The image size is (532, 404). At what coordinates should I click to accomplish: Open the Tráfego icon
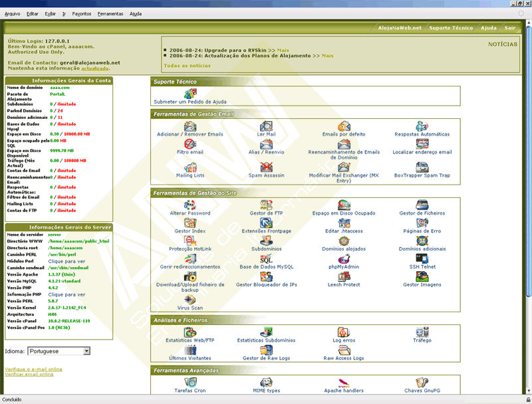point(422,332)
